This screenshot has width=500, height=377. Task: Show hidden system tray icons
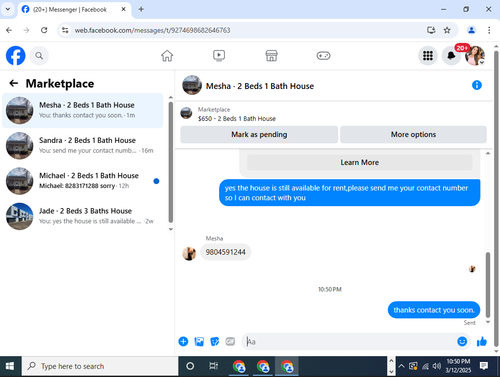[401, 366]
